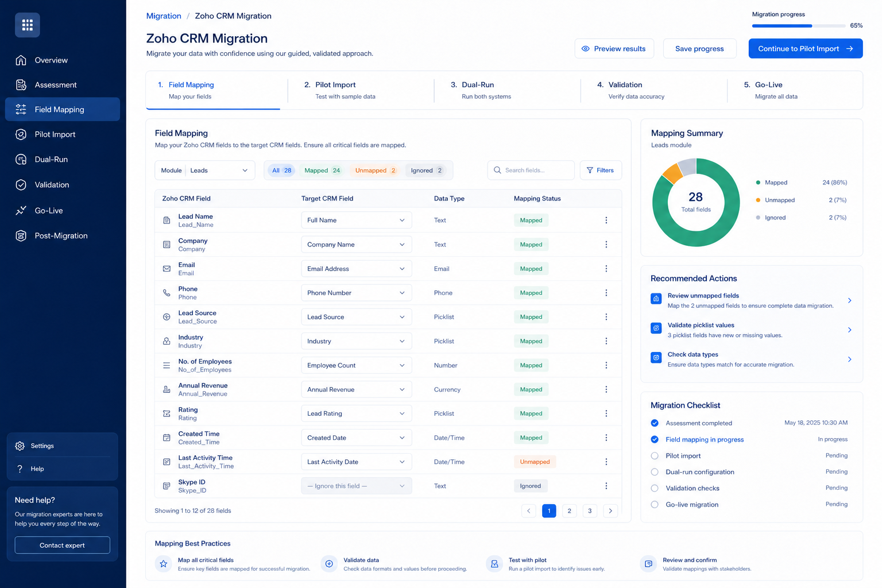Viewport: 882px width, 588px height.
Task: Select Field Mapping in the sidebar
Action: [x=63, y=110]
